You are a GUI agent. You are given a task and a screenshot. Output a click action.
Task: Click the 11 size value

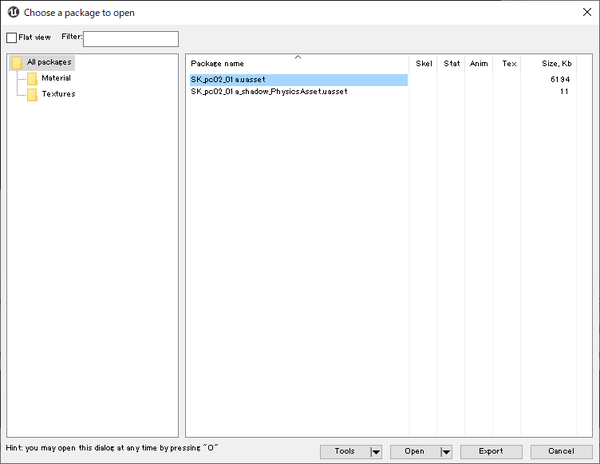click(x=564, y=91)
